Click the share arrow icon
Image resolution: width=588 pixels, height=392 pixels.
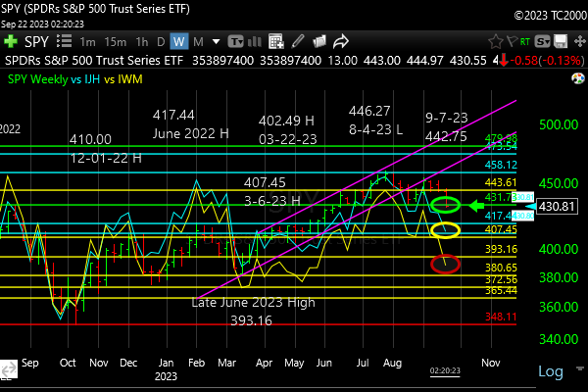[341, 42]
